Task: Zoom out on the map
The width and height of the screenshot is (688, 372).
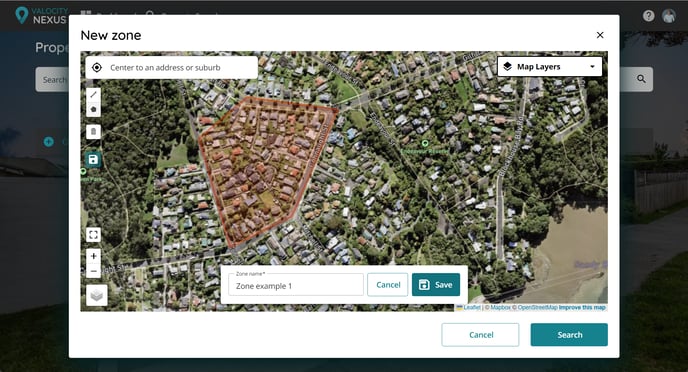Action: pos(93,271)
